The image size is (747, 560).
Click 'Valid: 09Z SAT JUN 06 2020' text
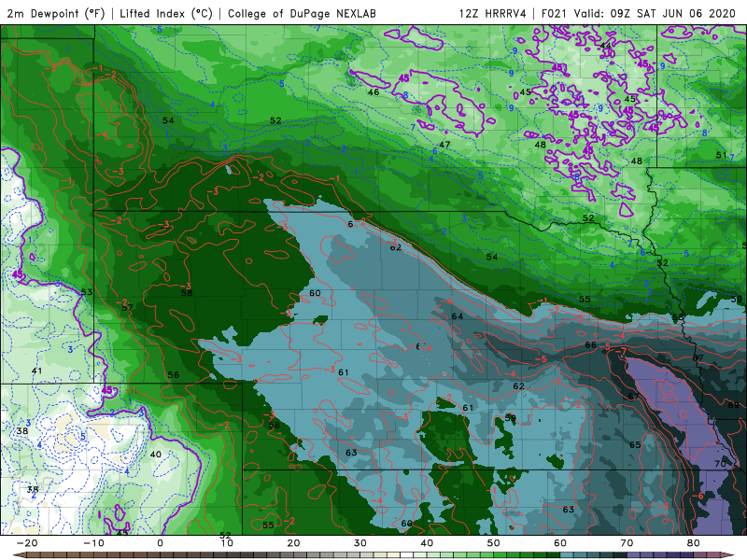(x=655, y=13)
